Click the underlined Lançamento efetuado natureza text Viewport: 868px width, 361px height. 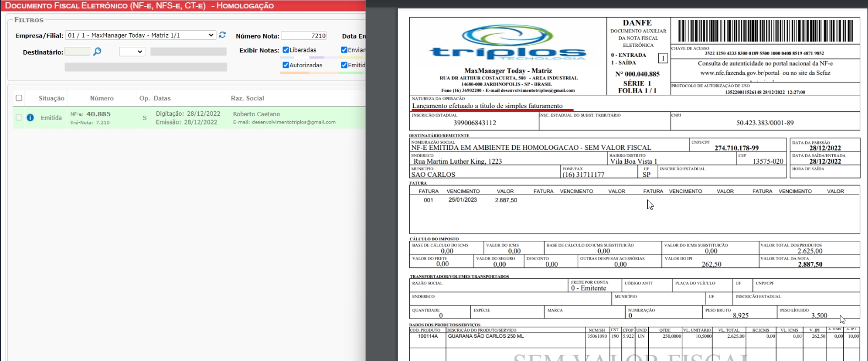[487, 106]
